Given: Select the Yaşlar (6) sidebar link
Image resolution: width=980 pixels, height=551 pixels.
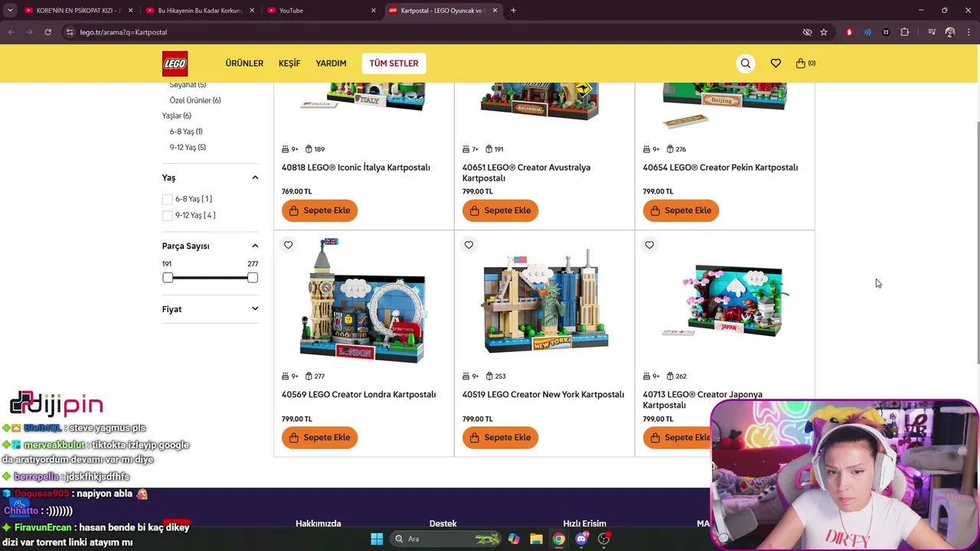Looking at the screenshot, I should [177, 116].
